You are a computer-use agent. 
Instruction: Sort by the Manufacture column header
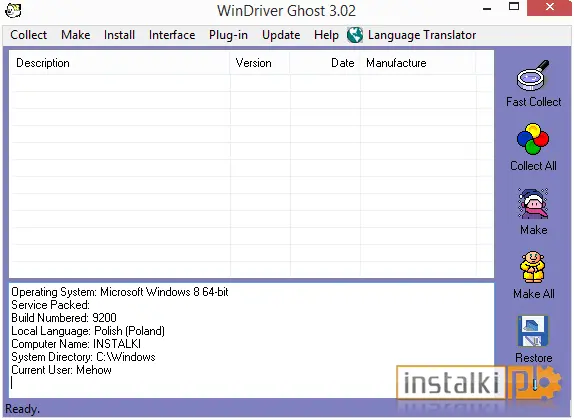(418, 63)
